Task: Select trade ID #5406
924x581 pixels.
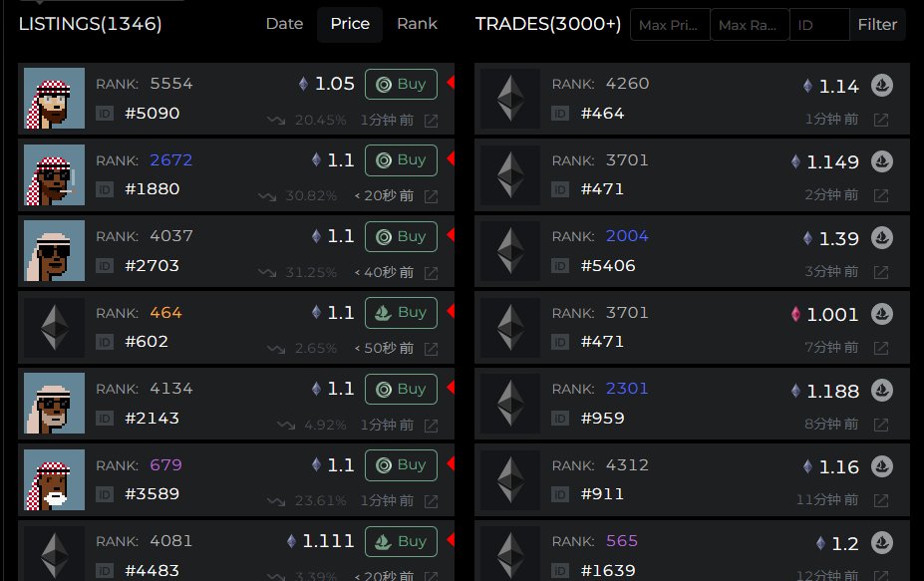Action: 608,266
